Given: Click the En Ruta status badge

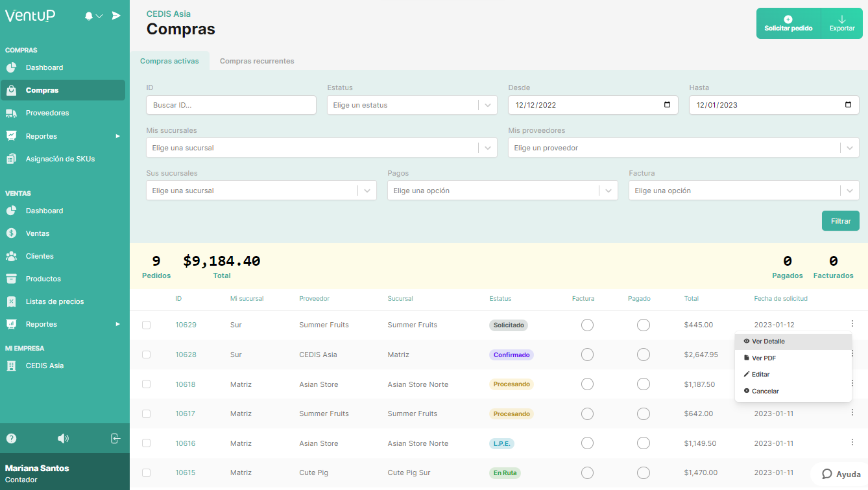Looking at the screenshot, I should (505, 473).
